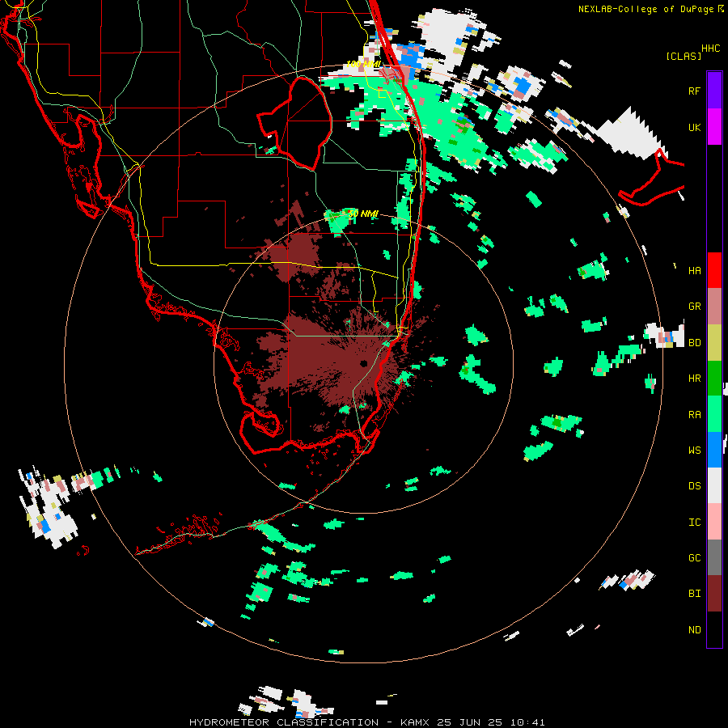Image resolution: width=728 pixels, height=728 pixels.
Task: Click the IC legend label text
Action: click(694, 523)
